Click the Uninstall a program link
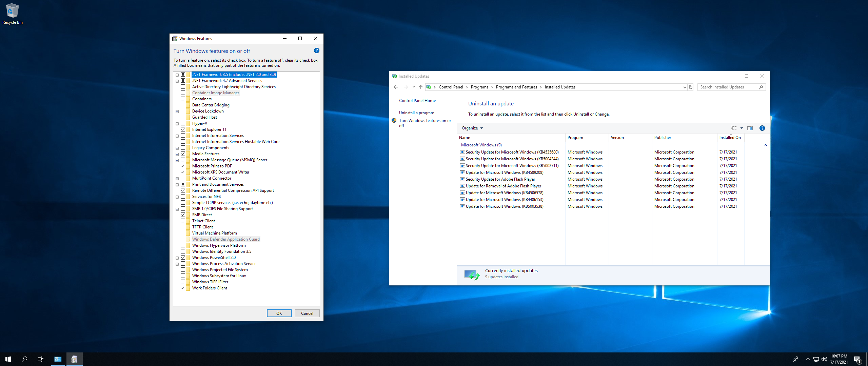Viewport: 868px width, 366px height. (x=416, y=113)
